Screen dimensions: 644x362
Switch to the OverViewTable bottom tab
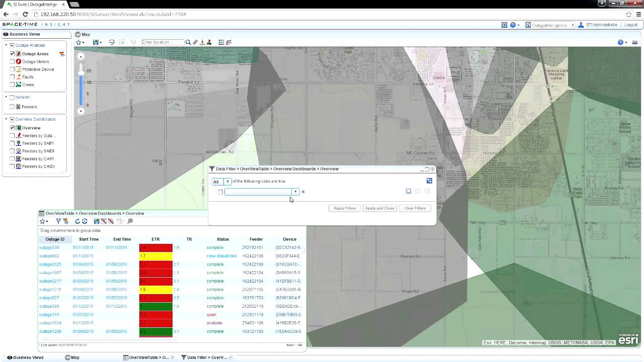pos(149,357)
